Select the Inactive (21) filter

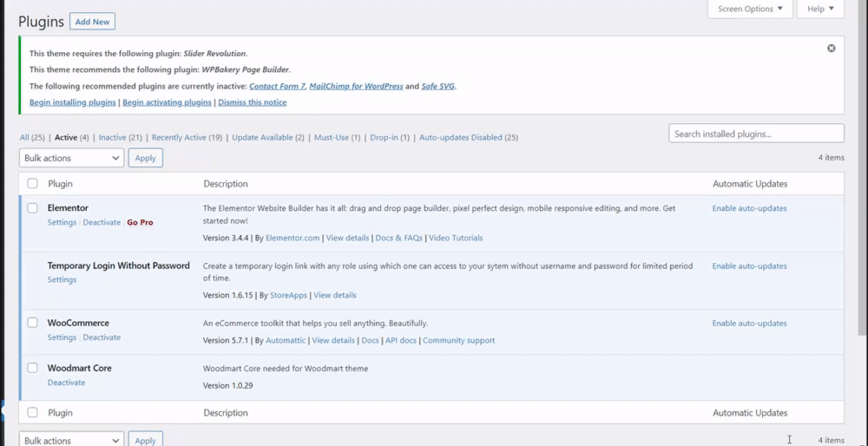(x=120, y=137)
